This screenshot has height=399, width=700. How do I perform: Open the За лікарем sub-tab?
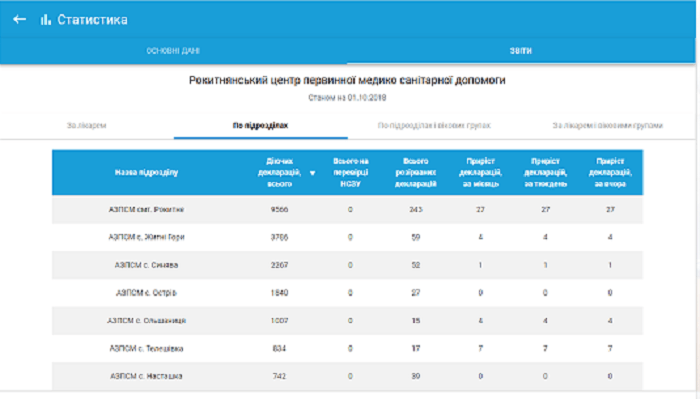coord(87,125)
